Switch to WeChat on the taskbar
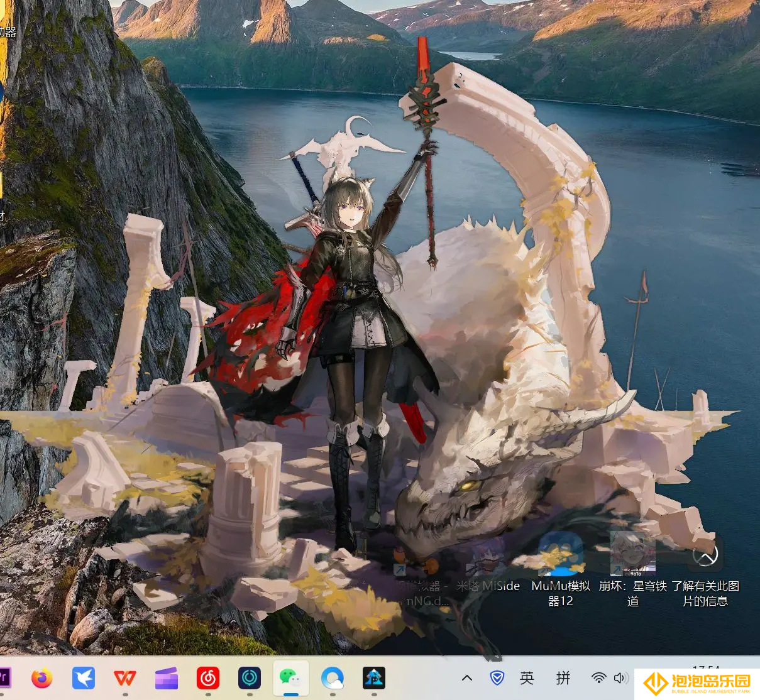This screenshot has height=700, width=760. click(x=290, y=678)
